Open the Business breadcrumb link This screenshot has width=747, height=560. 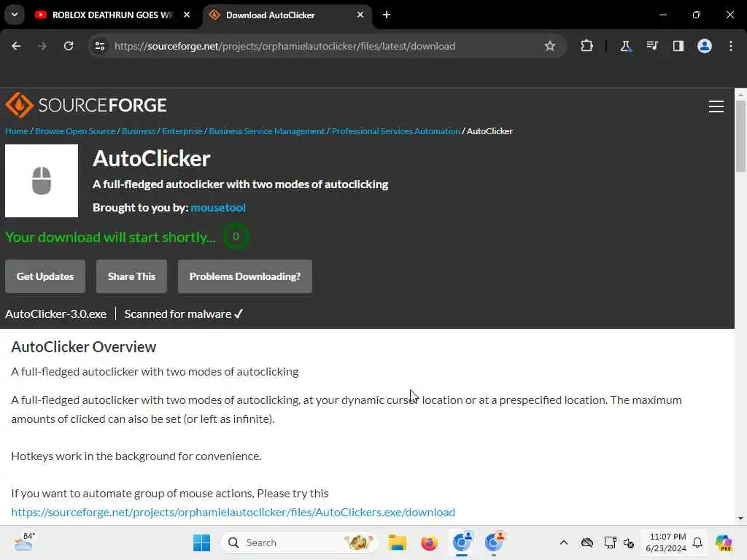138,131
